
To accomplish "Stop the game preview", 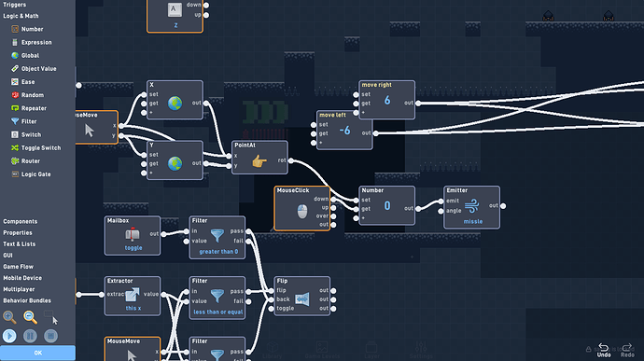I will pyautogui.click(x=51, y=336).
